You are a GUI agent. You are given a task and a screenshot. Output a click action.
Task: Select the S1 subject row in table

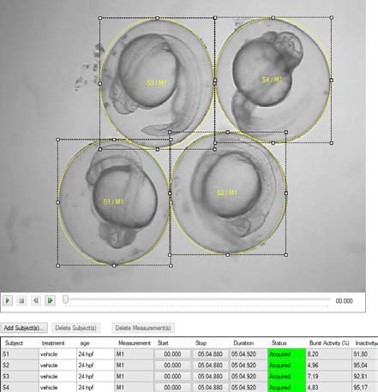(x=189, y=354)
